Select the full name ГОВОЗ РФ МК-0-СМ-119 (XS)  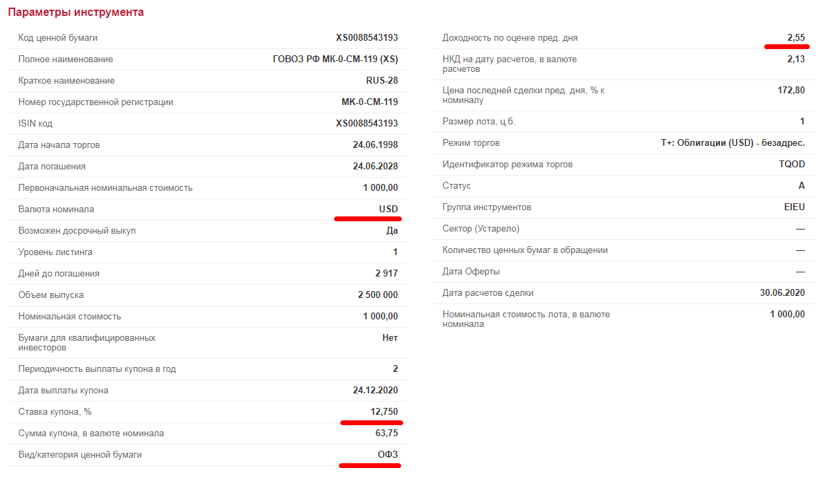tap(335, 59)
